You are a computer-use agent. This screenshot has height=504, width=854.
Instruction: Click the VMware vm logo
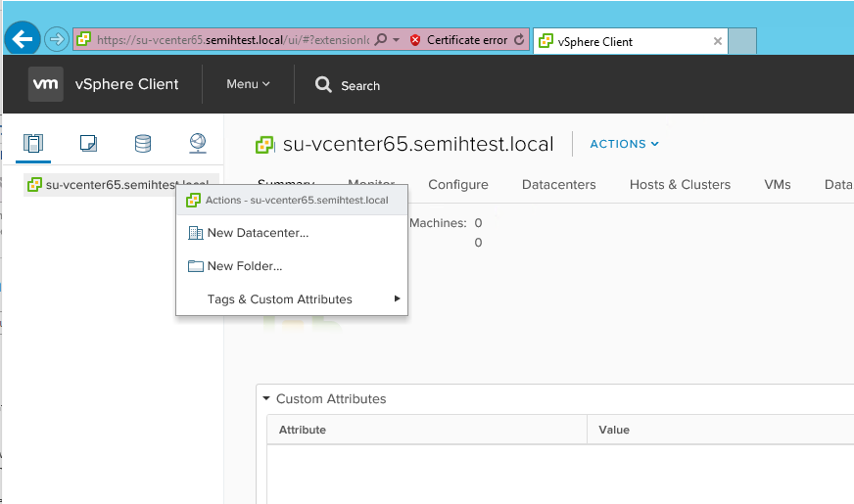45,84
